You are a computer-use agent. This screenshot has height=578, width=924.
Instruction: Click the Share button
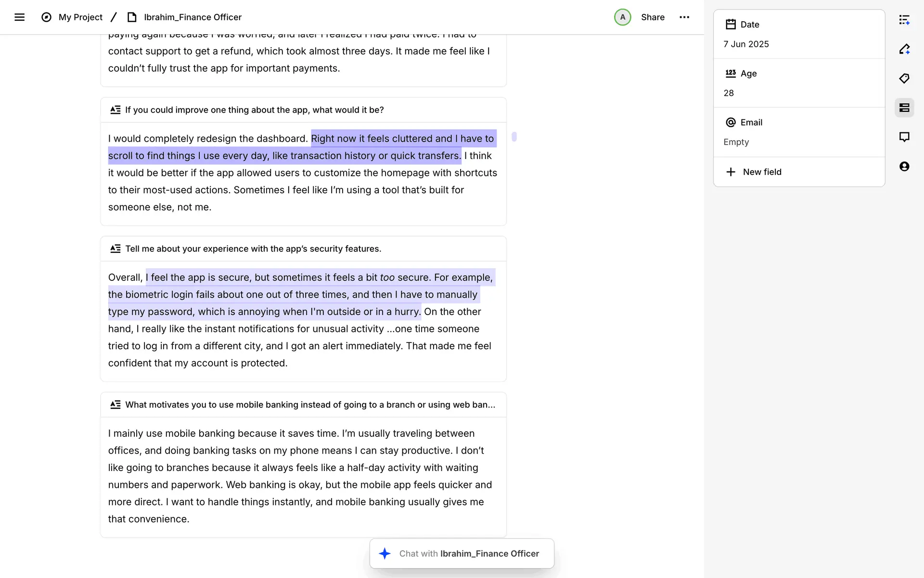pos(653,17)
